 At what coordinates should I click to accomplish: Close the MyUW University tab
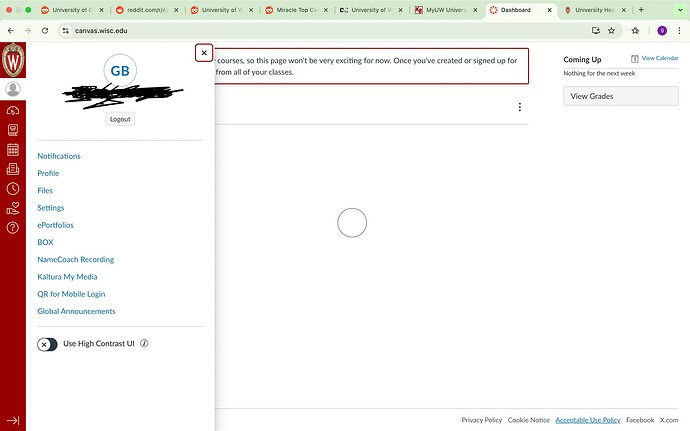[475, 10]
